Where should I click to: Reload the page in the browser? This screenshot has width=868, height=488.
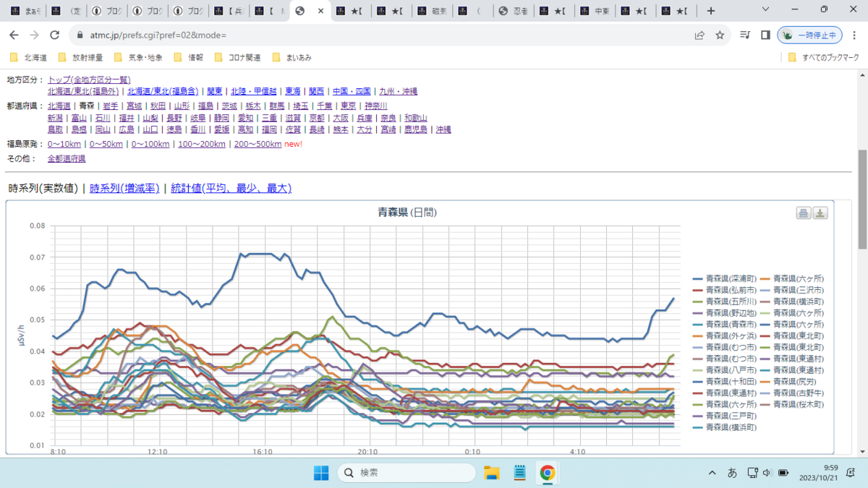[x=54, y=35]
